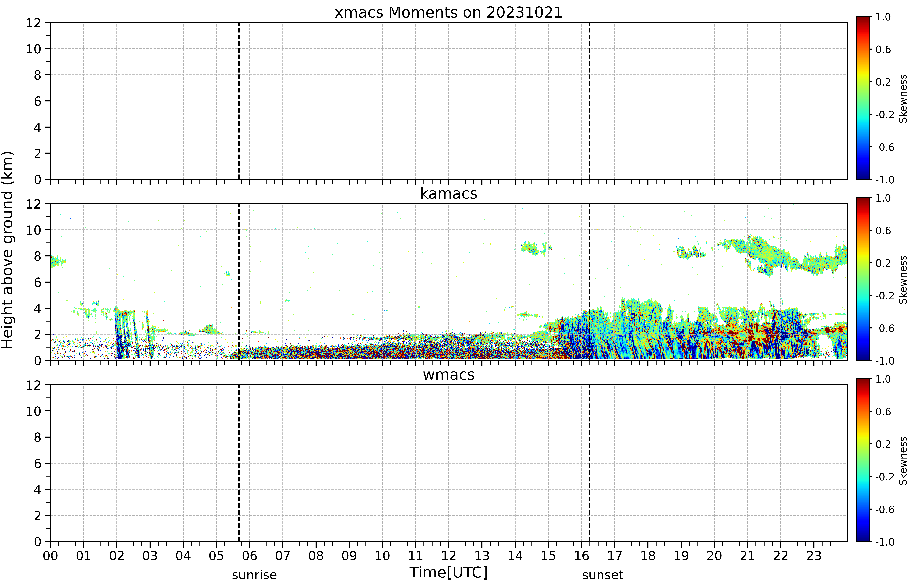Click the kamacs panel title
Screen dimensions: 914x588
coord(449,194)
